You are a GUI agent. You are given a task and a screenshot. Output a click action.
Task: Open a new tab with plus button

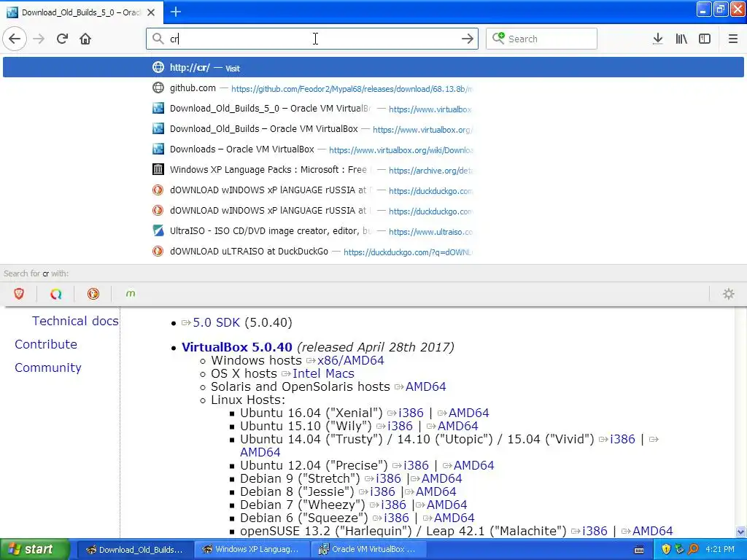click(x=176, y=12)
